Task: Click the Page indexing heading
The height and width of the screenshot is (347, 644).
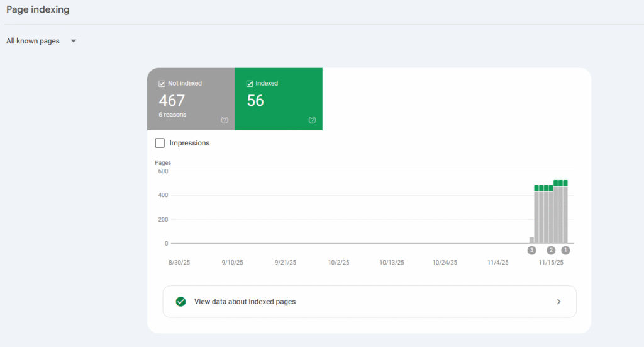Action: click(x=38, y=10)
